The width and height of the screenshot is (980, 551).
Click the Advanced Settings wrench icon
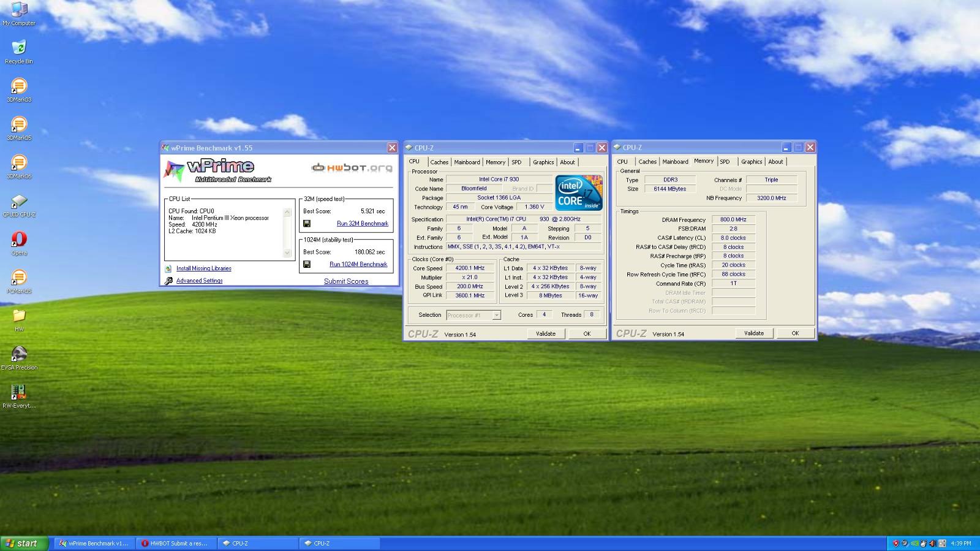point(168,281)
